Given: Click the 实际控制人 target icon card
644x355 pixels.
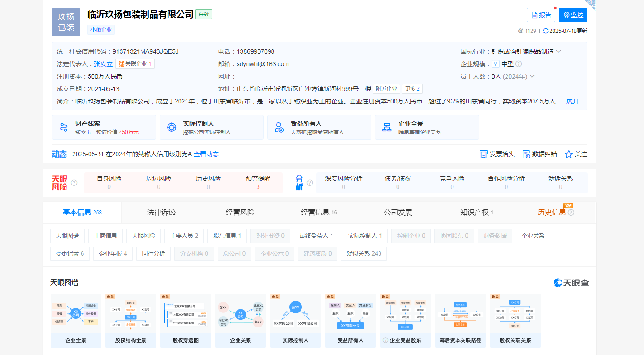Looking at the screenshot, I should (172, 128).
